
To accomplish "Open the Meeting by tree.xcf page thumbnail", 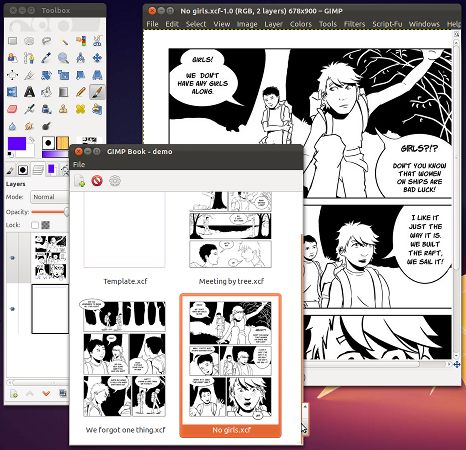I will (230, 229).
